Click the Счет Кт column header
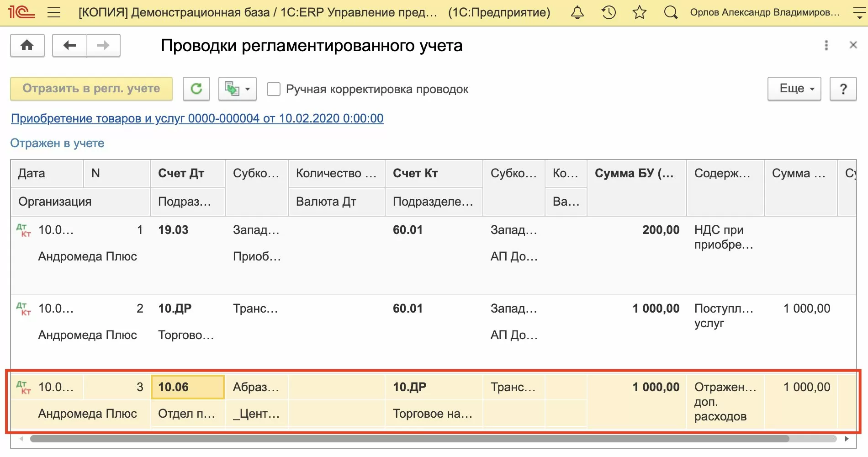The image size is (868, 457). click(434, 174)
